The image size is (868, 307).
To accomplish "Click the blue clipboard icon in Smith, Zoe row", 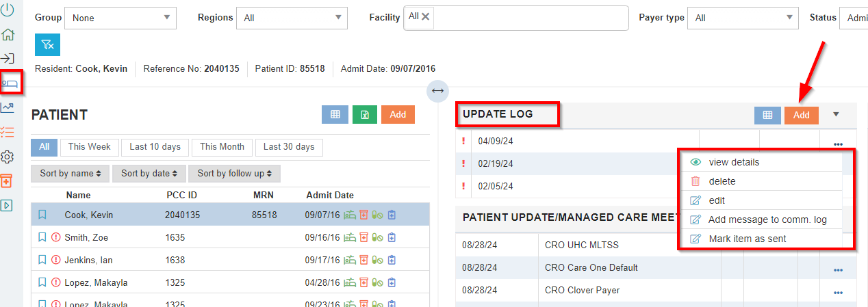I will [392, 237].
